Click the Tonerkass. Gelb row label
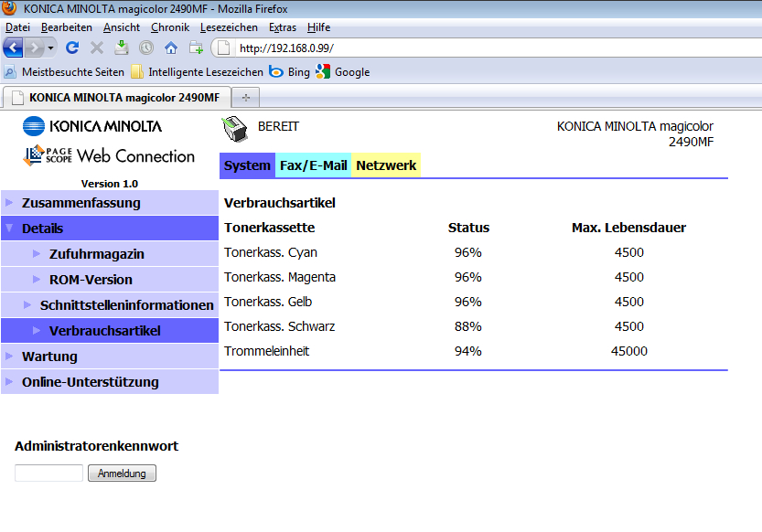The image size is (762, 532). (268, 302)
